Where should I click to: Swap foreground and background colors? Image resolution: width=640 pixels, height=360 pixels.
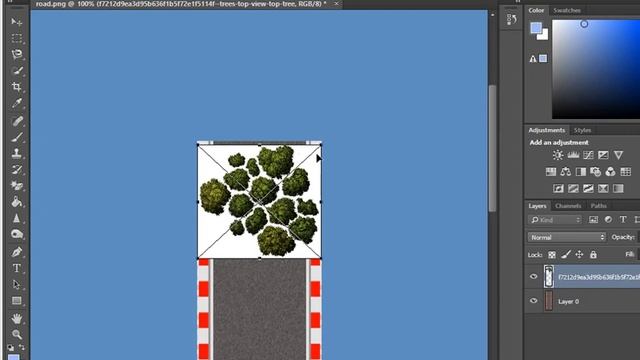[x=22, y=348]
